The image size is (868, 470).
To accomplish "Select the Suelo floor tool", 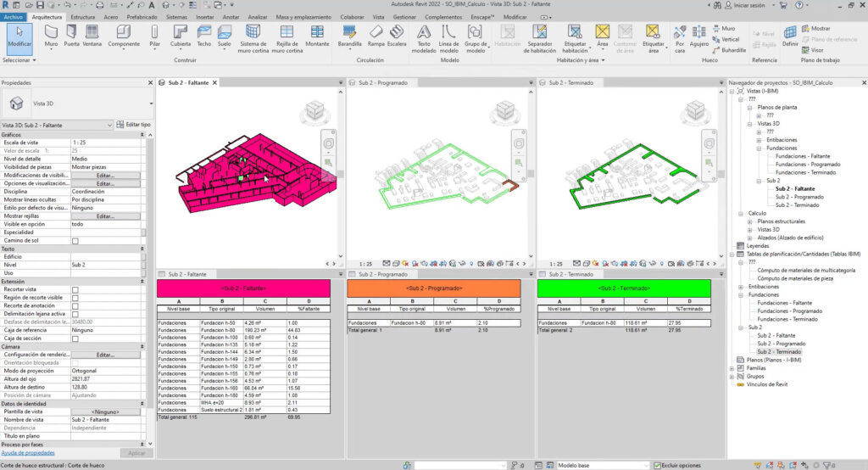I will click(x=225, y=36).
